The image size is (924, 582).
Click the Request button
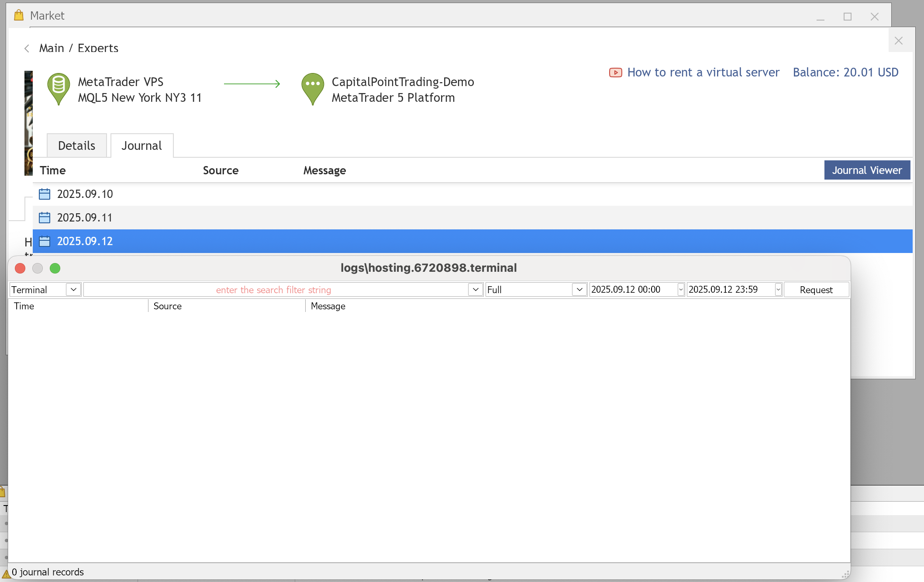[x=816, y=290]
